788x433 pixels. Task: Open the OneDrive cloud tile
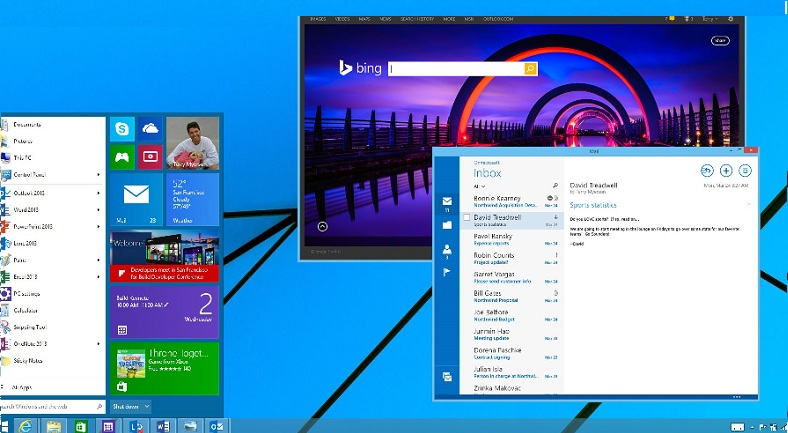click(150, 128)
